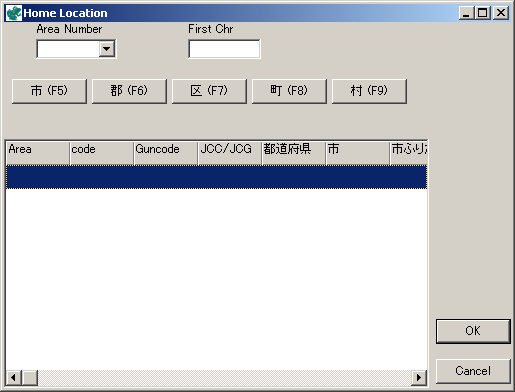The image size is (515, 392).
Task: Minimize the Home Location window
Action: (466, 13)
